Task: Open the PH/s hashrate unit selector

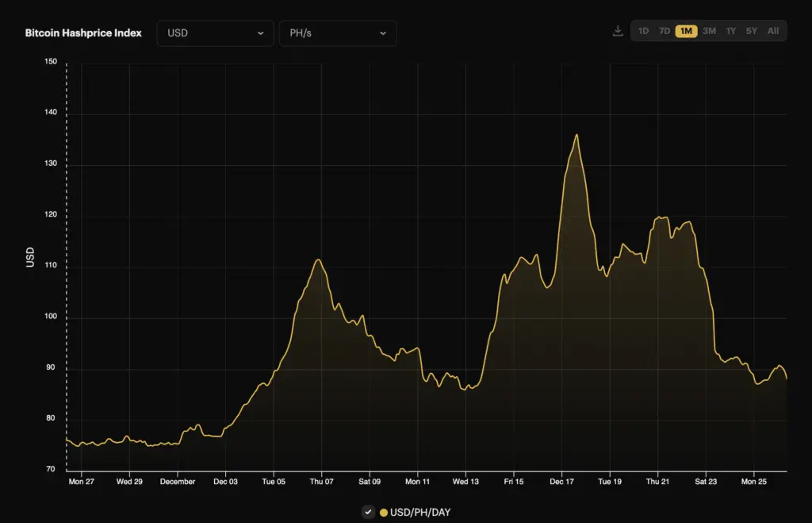Action: pos(338,33)
